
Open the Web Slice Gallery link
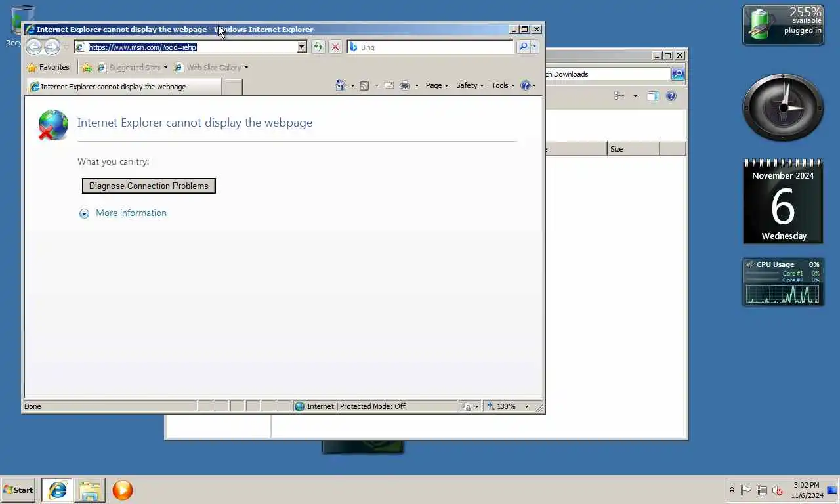pyautogui.click(x=207, y=67)
